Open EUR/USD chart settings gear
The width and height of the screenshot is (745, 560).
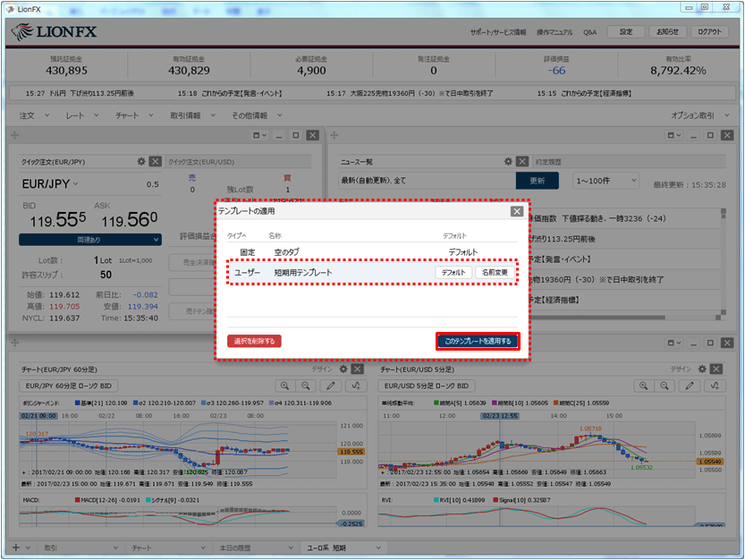[702, 369]
